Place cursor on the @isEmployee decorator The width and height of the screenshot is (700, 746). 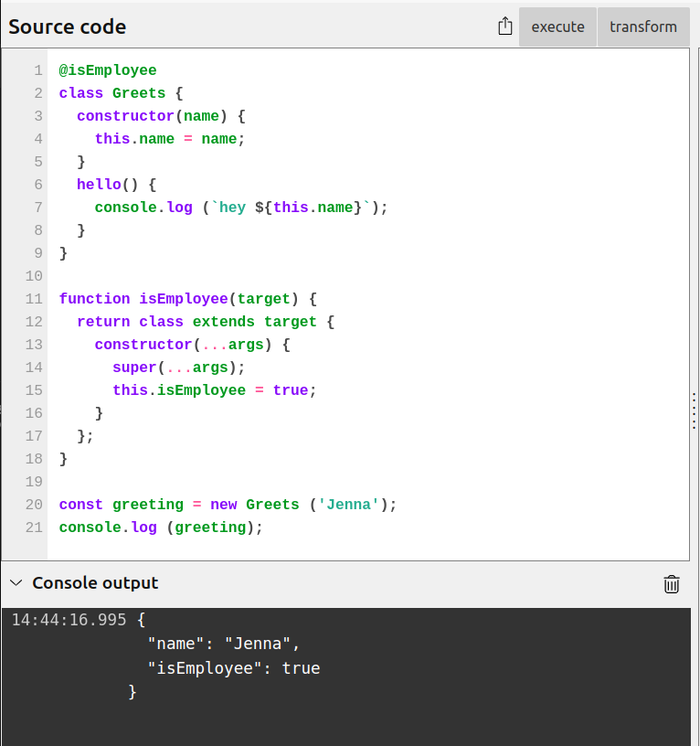108,70
